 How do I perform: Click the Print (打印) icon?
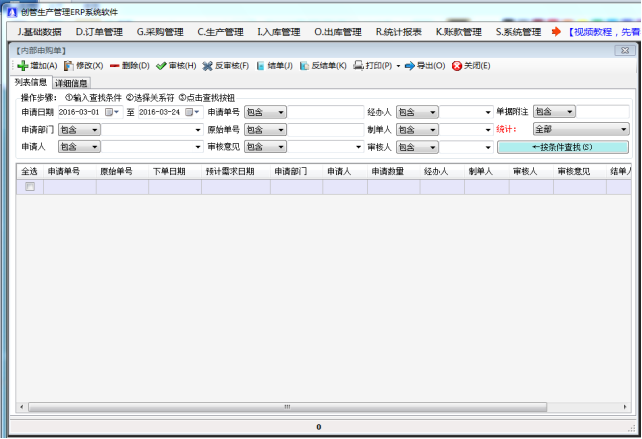click(358, 66)
